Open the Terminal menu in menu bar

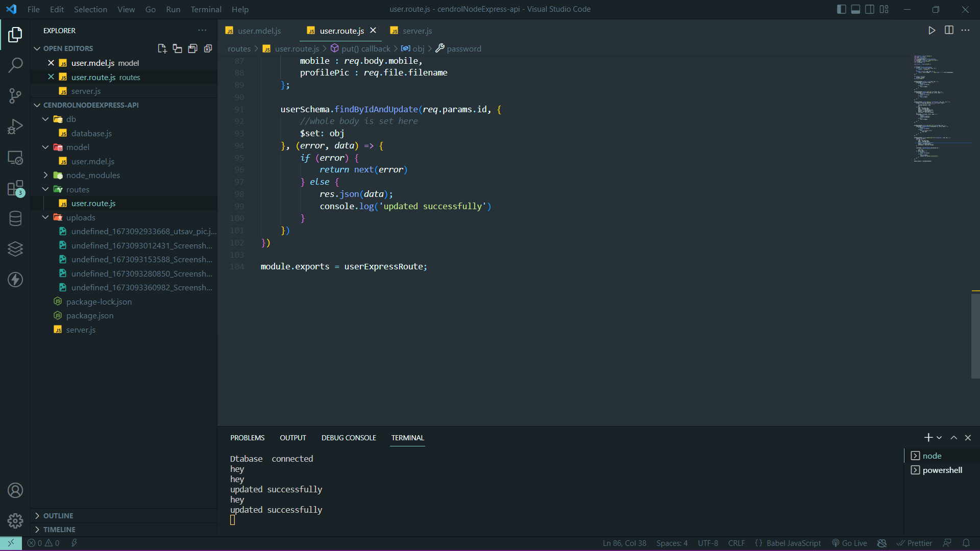pyautogui.click(x=206, y=9)
